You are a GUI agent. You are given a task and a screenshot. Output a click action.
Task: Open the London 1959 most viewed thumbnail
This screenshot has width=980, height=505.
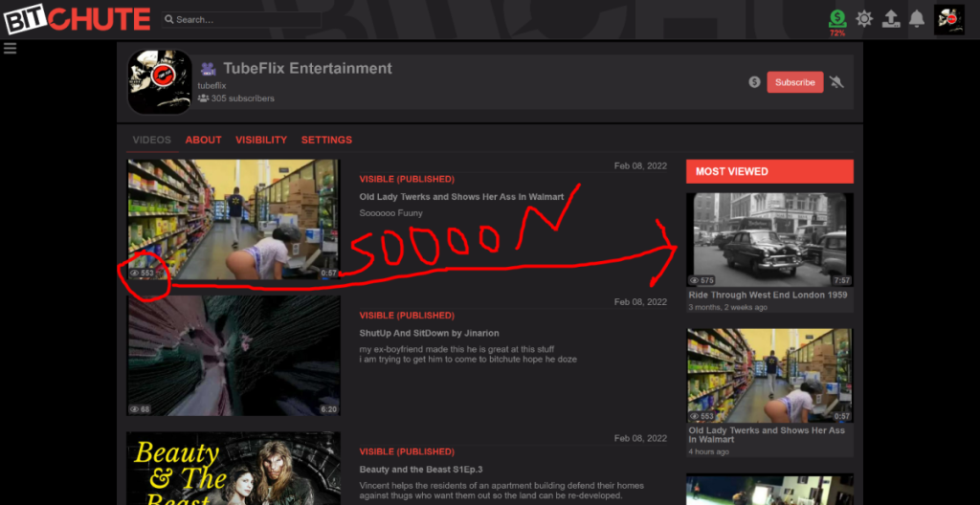pos(768,239)
